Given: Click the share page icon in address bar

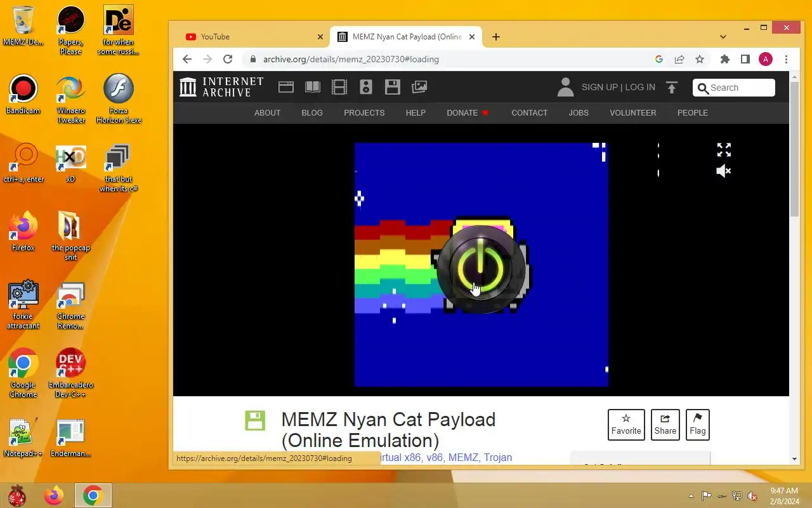Looking at the screenshot, I should [679, 59].
